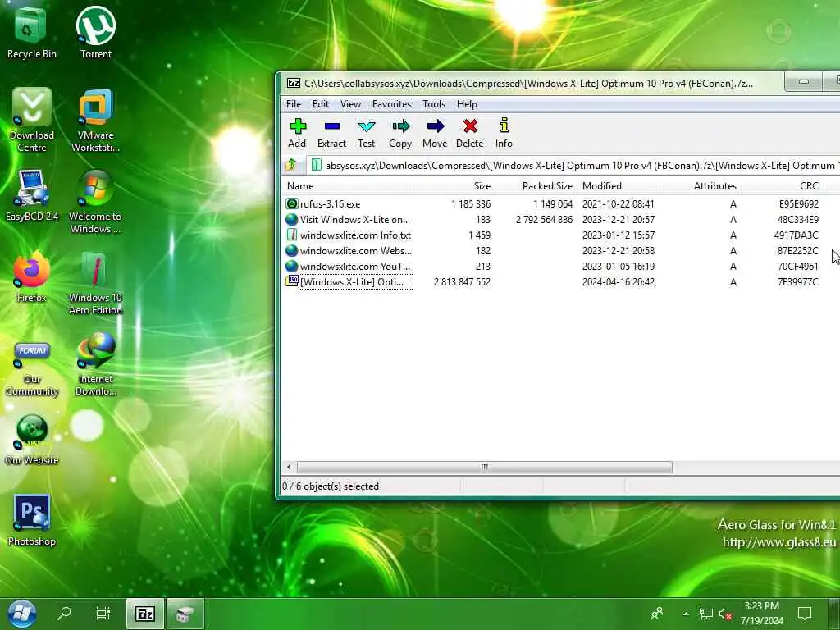Open the Edit menu

321,104
